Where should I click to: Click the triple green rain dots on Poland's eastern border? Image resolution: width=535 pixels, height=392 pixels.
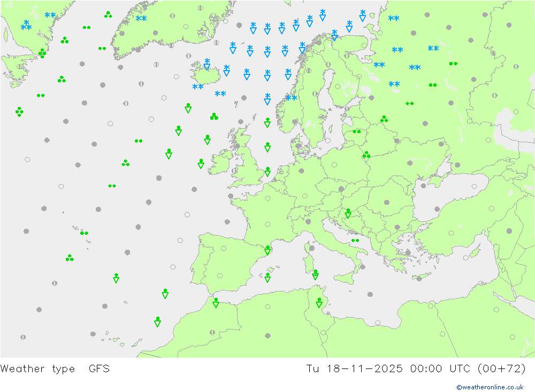pyautogui.click(x=366, y=155)
